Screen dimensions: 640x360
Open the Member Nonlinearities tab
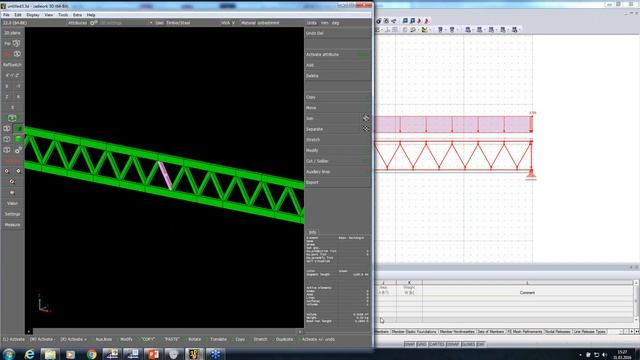point(457,332)
